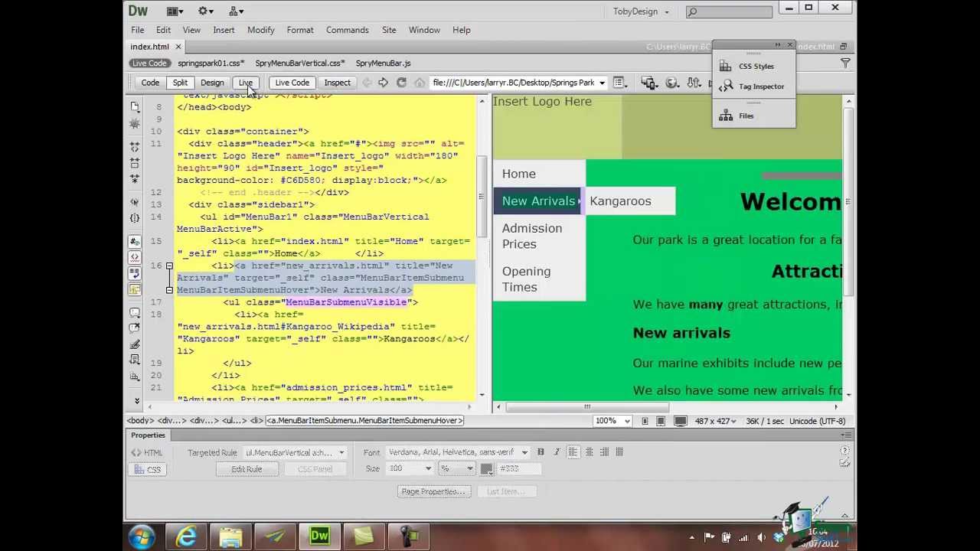Click the Expand All icon in coding toolbar

pyautogui.click(x=135, y=178)
